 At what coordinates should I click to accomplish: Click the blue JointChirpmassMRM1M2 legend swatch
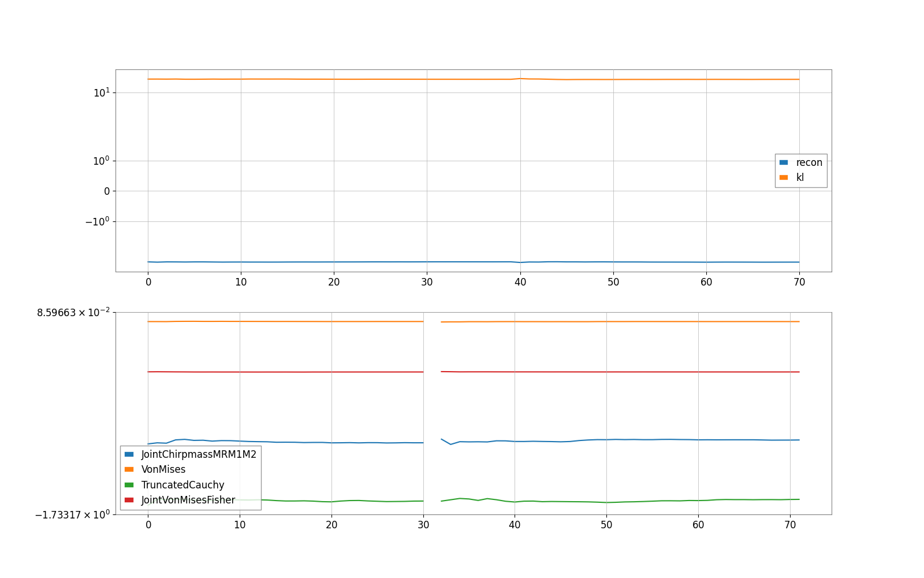(x=129, y=454)
